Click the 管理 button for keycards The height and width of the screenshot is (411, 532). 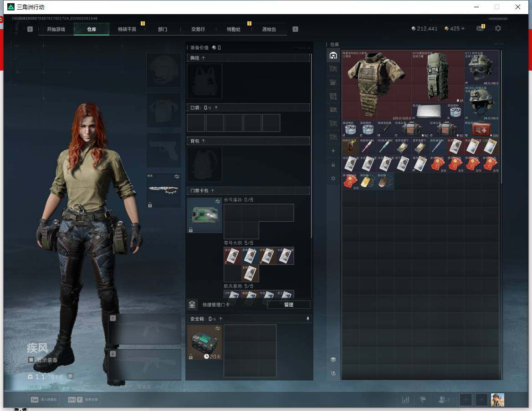click(x=289, y=304)
